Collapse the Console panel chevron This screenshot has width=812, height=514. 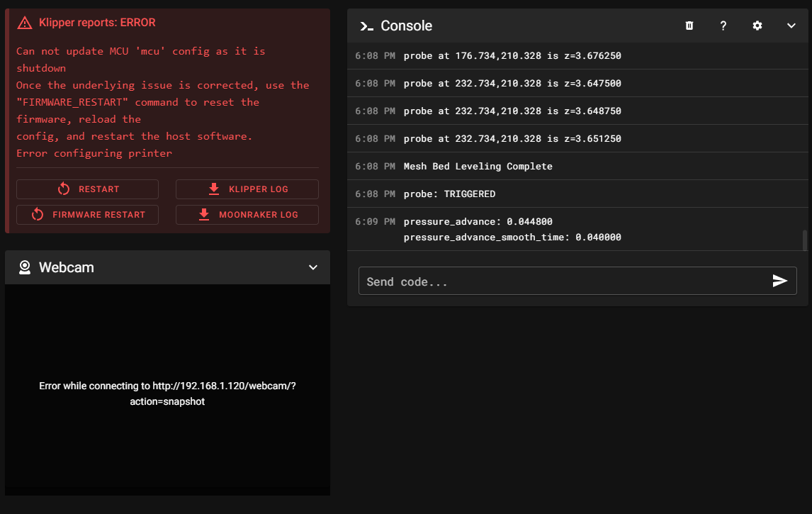[791, 26]
